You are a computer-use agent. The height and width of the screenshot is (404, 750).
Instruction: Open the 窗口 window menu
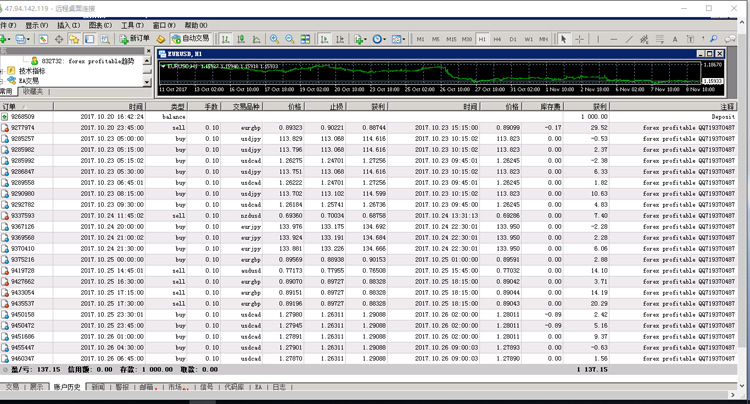point(164,25)
